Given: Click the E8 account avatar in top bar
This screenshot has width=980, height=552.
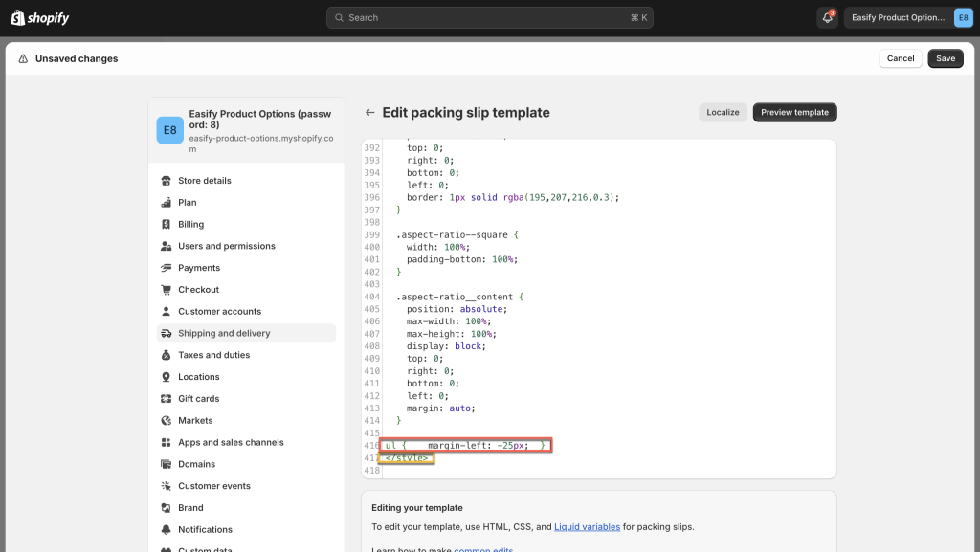Looking at the screenshot, I should pos(963,17).
